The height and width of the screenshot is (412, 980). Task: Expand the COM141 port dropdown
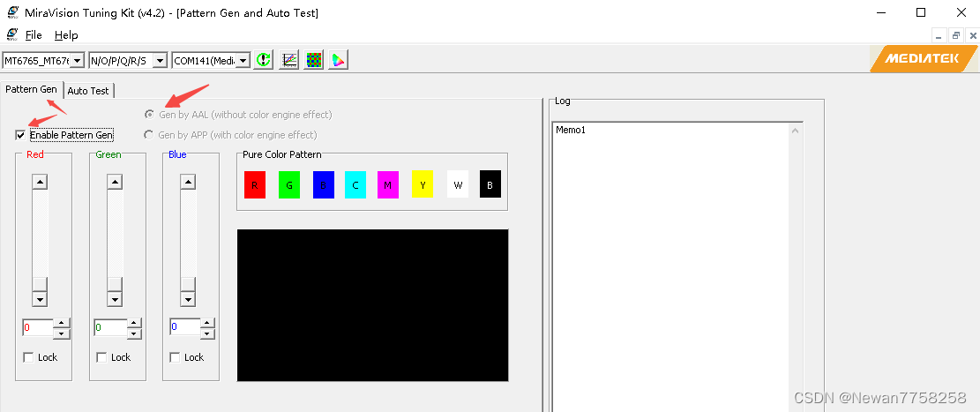[243, 60]
